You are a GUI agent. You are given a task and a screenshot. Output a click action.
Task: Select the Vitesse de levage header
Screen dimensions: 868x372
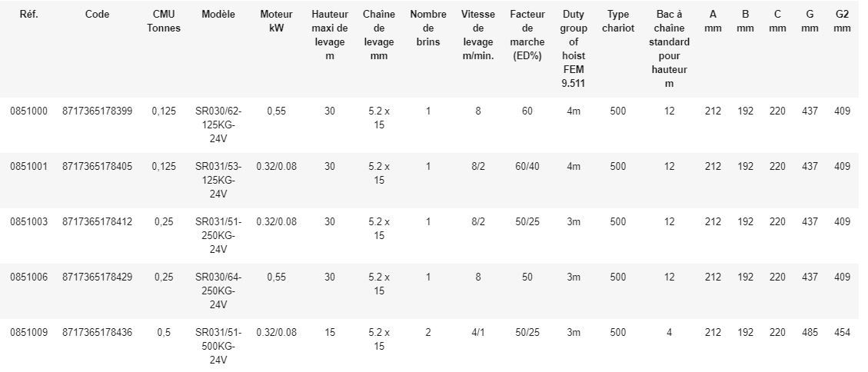(478, 35)
